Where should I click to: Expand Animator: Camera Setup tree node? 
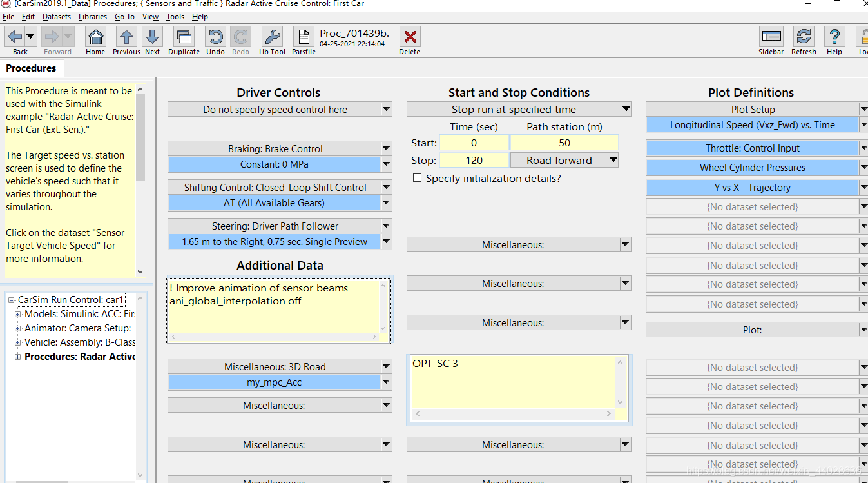click(x=17, y=328)
